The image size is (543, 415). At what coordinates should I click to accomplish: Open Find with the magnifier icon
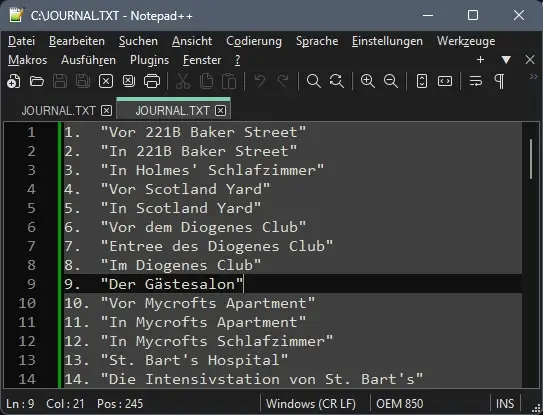coord(313,81)
